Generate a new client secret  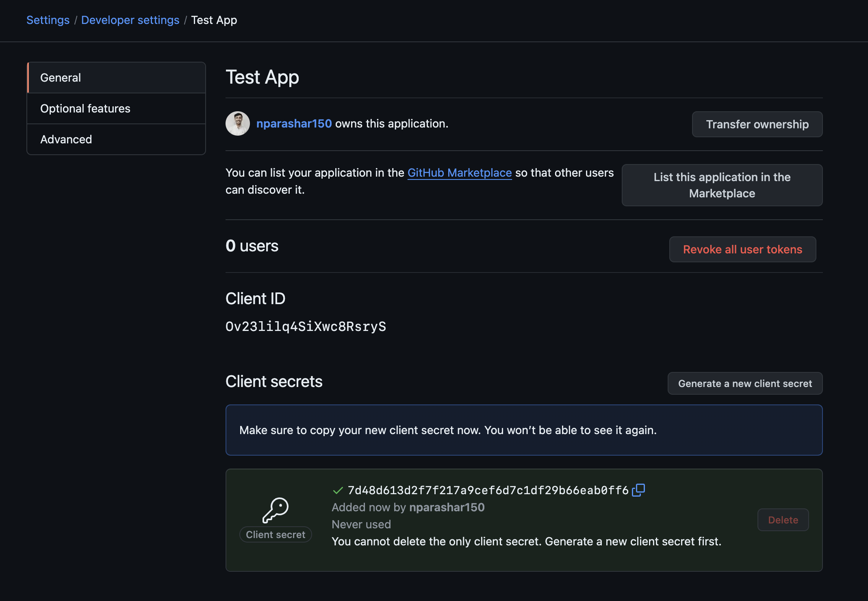(x=745, y=383)
